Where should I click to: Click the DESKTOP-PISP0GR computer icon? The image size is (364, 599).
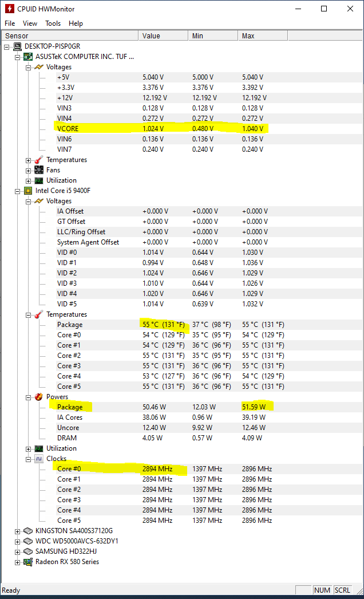coord(18,46)
